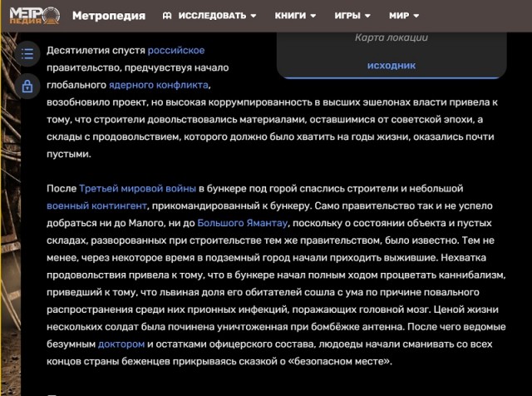Click the Карта локации caption
The width and height of the screenshot is (532, 396).
tap(392, 37)
